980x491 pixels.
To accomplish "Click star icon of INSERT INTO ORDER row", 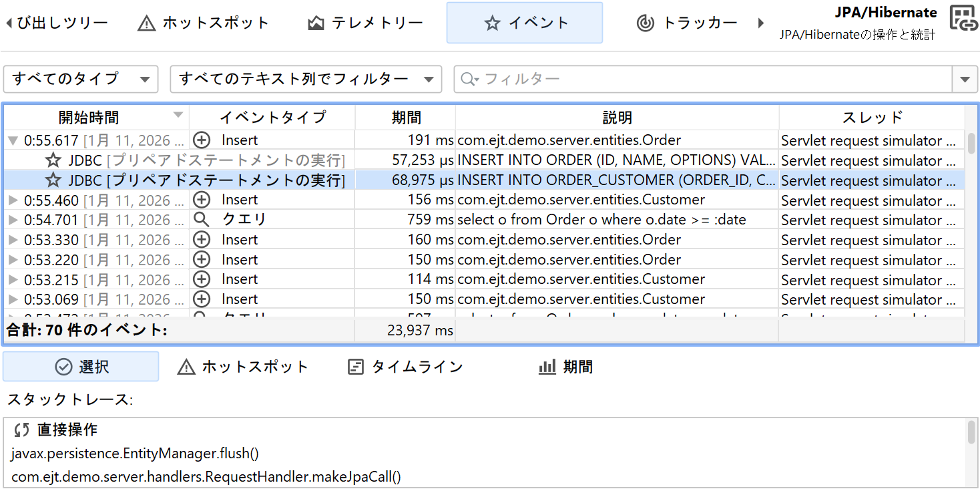I will point(53,160).
